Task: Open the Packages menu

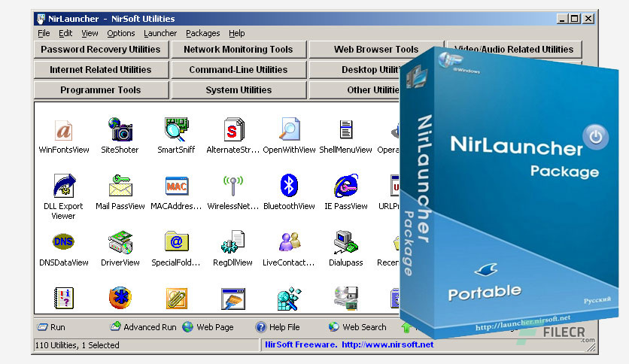Action: (202, 33)
